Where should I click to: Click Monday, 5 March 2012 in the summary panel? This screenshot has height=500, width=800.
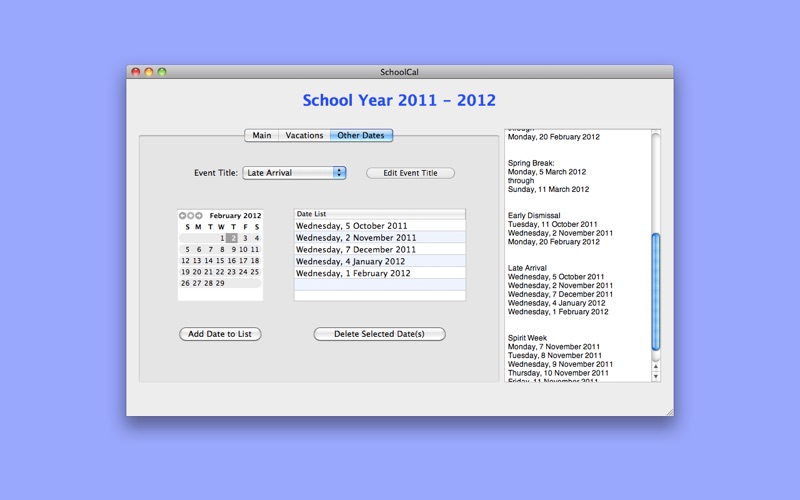[x=546, y=172]
